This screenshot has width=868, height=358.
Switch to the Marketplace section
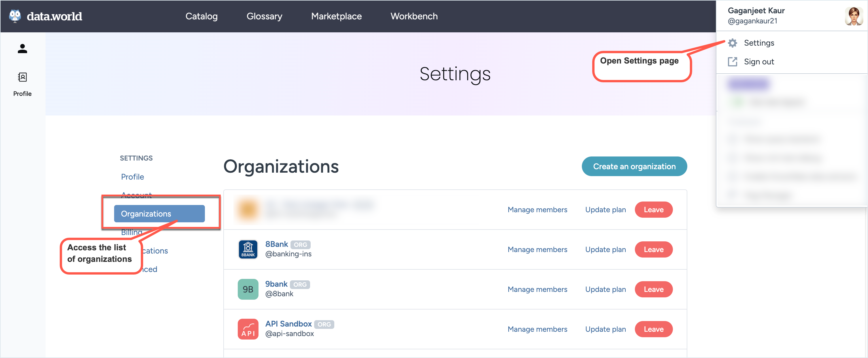(336, 16)
